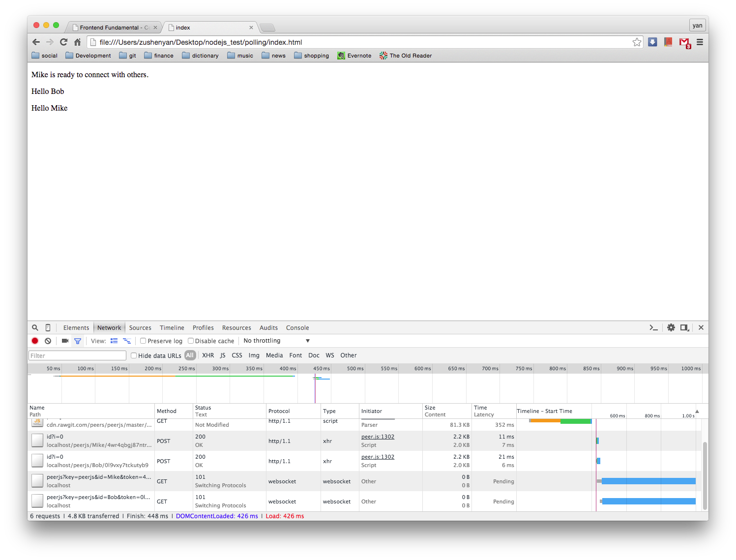Click the green peerjs script waterfall bar
This screenshot has height=560, width=736.
[x=576, y=421]
